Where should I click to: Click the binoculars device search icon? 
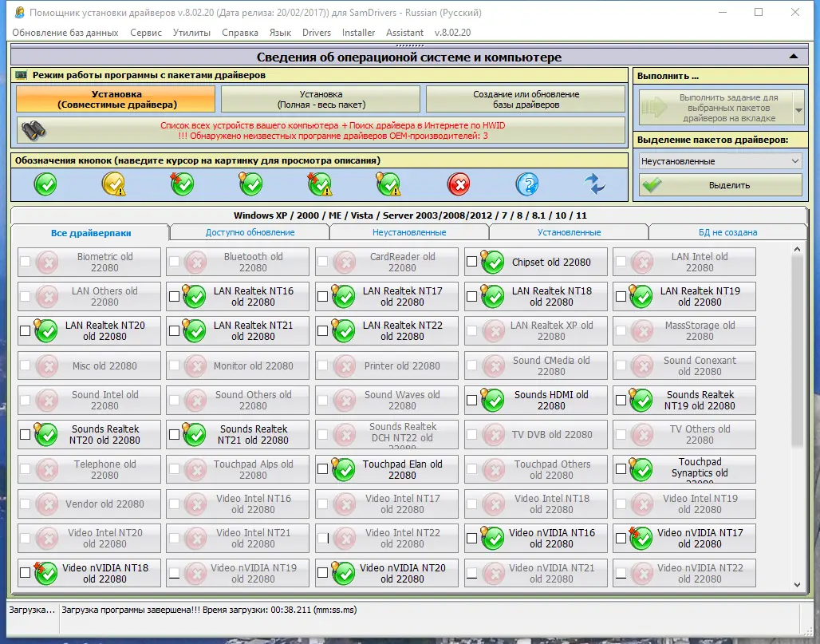[x=34, y=130]
